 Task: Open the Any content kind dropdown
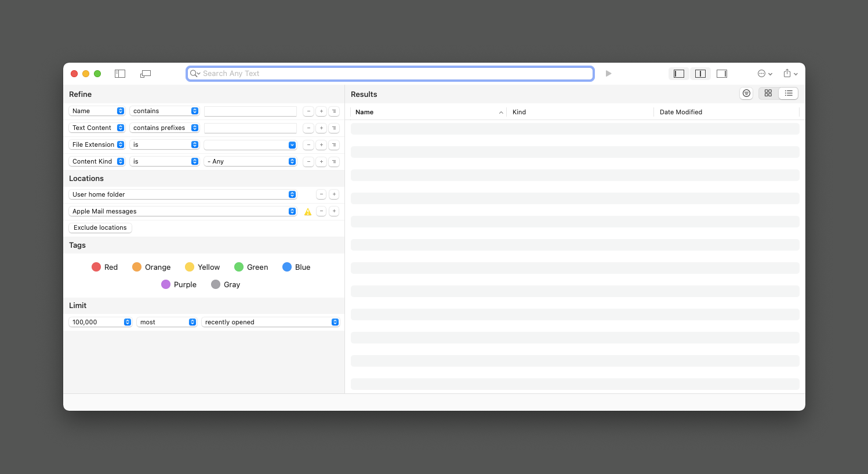click(x=250, y=161)
